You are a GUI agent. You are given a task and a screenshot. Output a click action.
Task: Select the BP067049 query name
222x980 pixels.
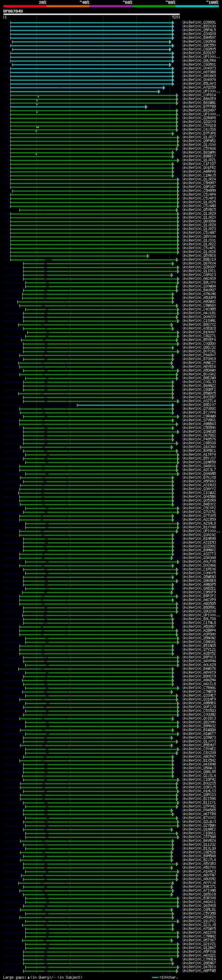13,11
